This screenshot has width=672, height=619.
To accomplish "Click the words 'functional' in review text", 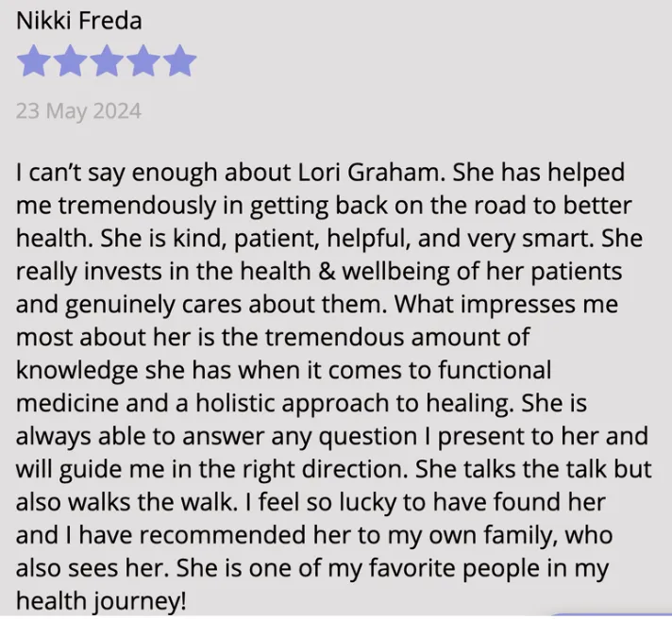I will pos(495,370).
